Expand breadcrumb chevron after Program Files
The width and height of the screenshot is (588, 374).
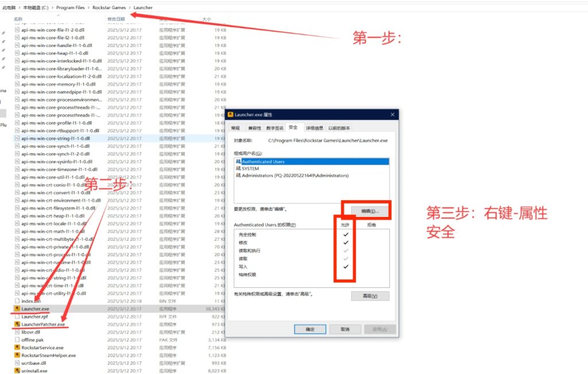[x=87, y=8]
